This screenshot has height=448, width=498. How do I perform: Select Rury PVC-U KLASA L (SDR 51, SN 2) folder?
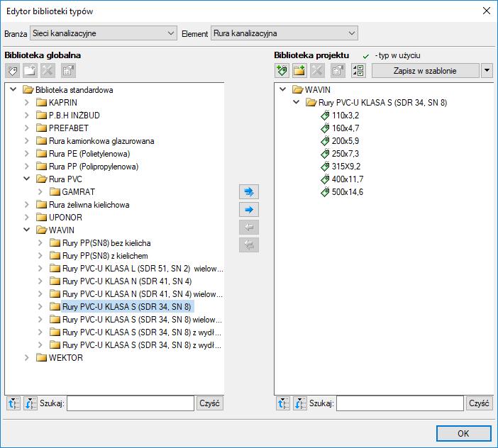tap(137, 269)
